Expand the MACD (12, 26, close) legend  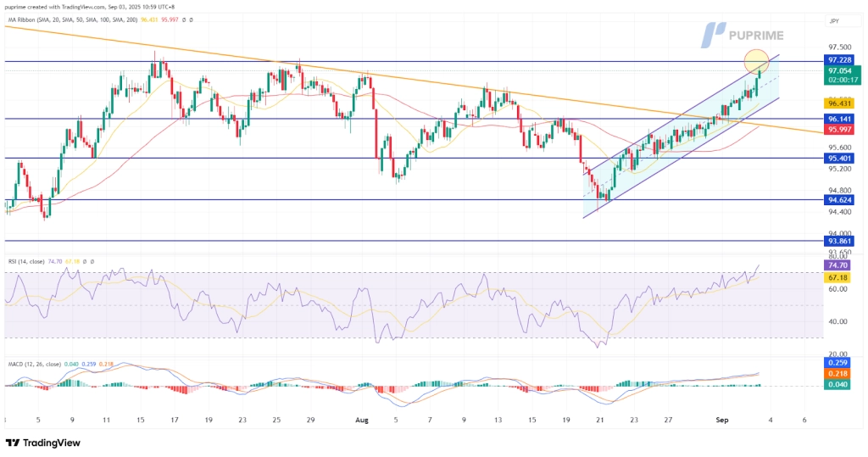click(32, 365)
